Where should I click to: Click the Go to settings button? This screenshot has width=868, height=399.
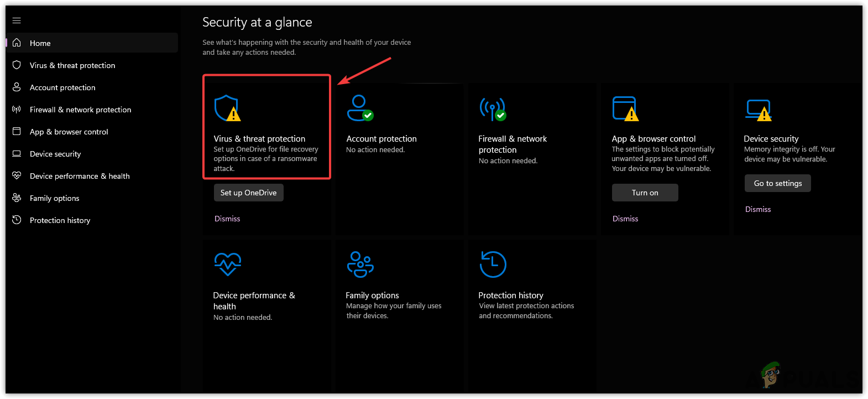click(777, 183)
